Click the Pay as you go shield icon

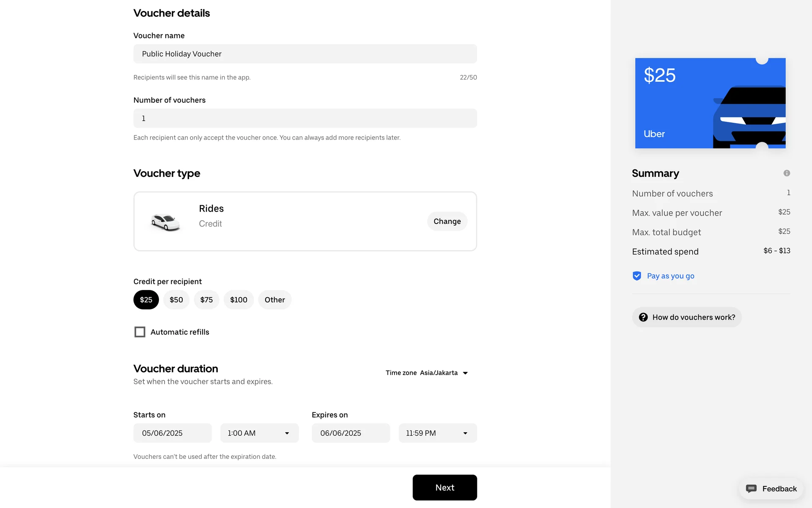tap(636, 276)
